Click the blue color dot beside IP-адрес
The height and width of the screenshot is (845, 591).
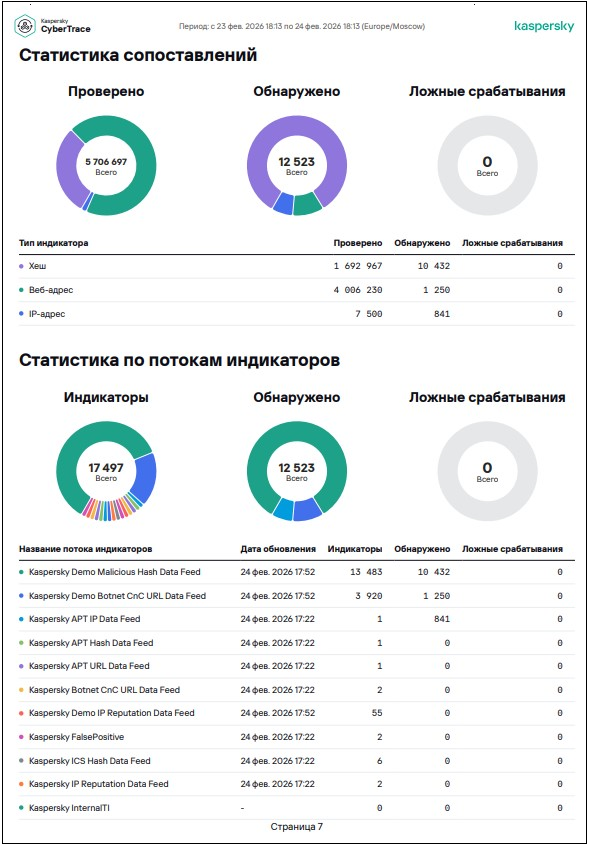click(x=22, y=314)
